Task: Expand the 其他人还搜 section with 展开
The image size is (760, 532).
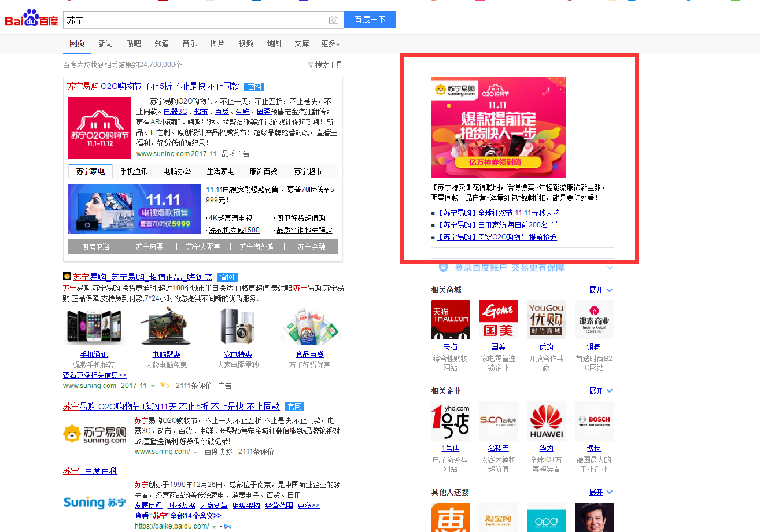Action: click(x=601, y=492)
